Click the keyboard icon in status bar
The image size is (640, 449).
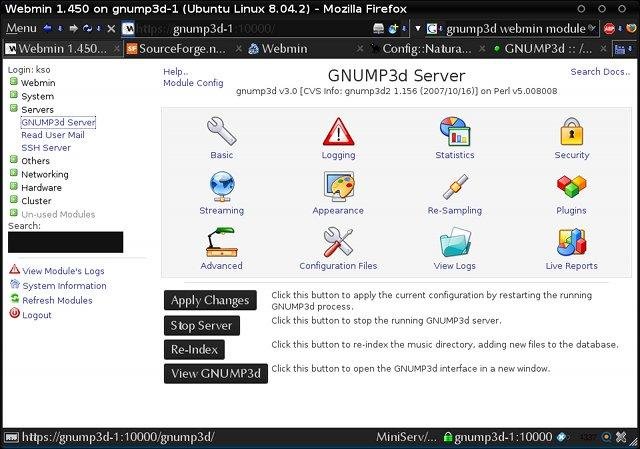(11, 437)
